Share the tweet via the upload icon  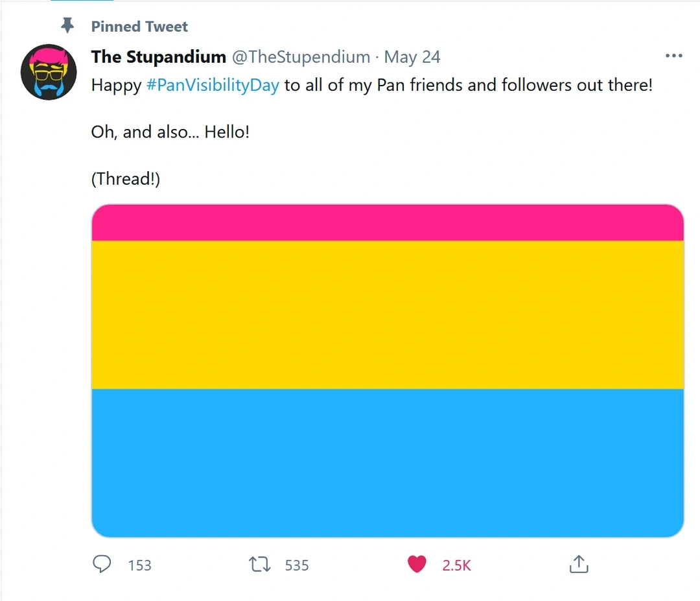tap(578, 565)
